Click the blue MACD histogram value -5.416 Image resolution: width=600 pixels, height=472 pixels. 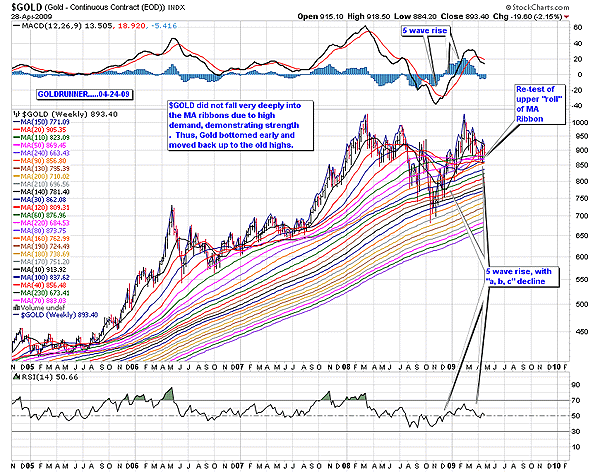click(x=164, y=26)
